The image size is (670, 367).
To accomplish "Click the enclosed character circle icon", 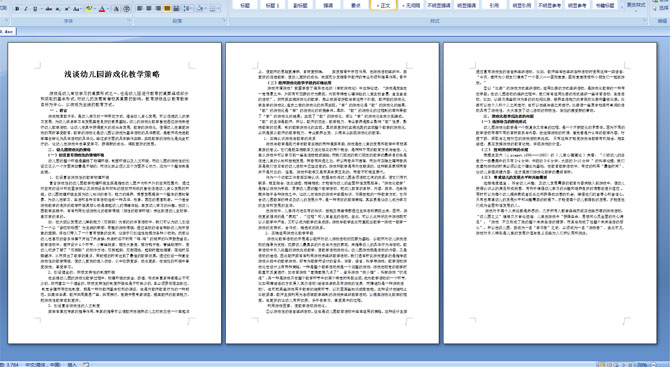I will (x=126, y=9).
